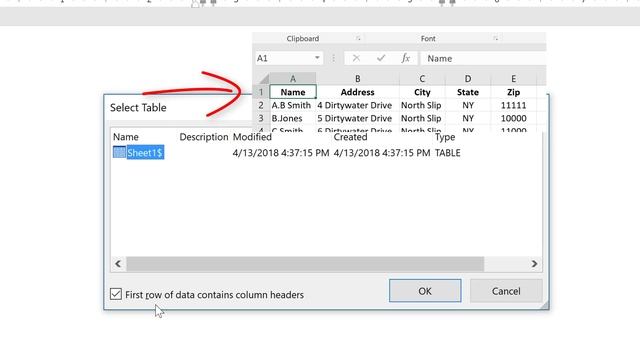
Task: Select Excel row 1 header
Action: (x=261, y=92)
